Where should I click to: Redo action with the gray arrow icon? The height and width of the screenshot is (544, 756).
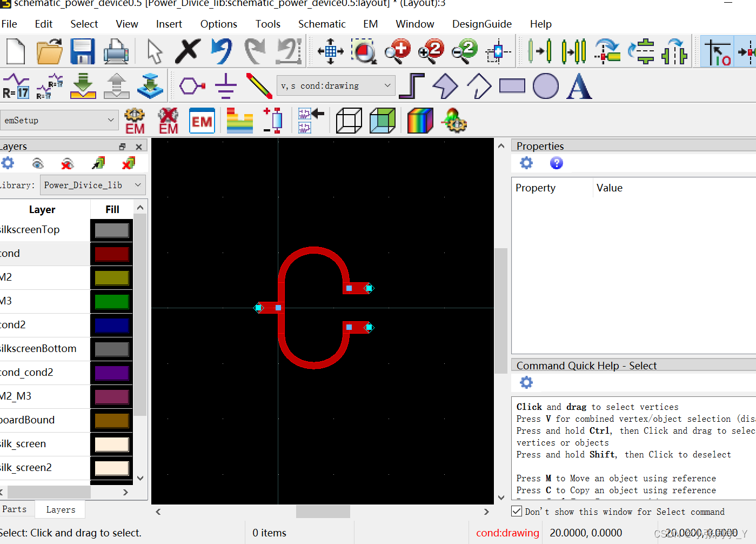tap(255, 51)
